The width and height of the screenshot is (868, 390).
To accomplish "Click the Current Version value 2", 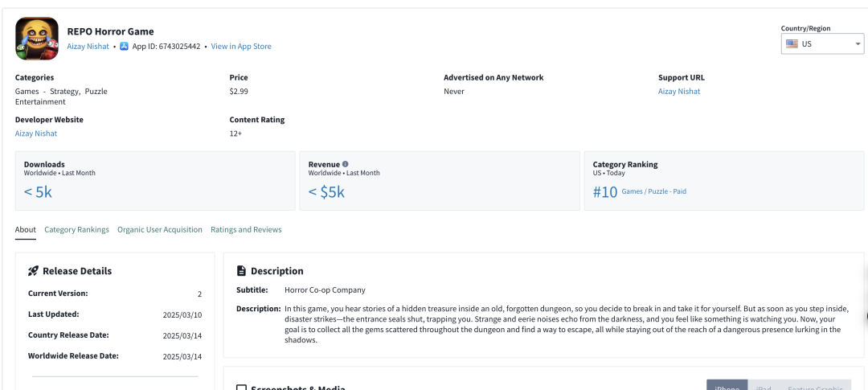I will 200,294.
